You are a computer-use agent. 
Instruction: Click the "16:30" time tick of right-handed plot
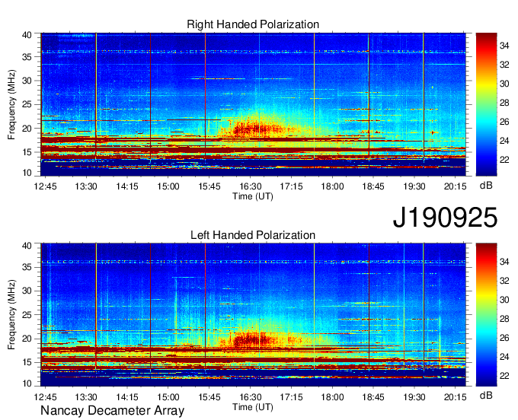click(250, 186)
